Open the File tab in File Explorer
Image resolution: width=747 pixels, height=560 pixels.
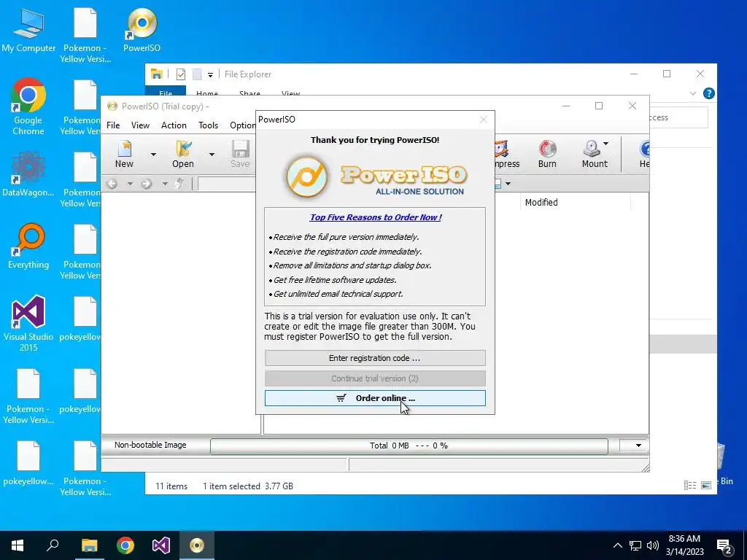coord(166,93)
